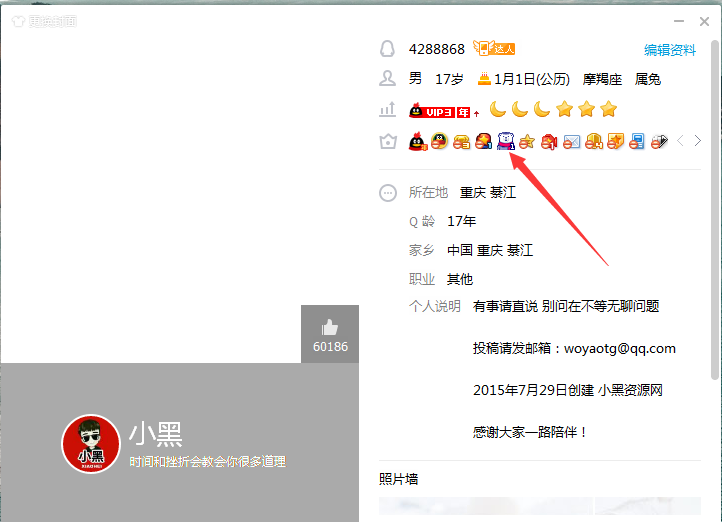Viewport: 722px width, 522px height.
Task: Click the first red penguin badge icon
Action: [x=417, y=142]
